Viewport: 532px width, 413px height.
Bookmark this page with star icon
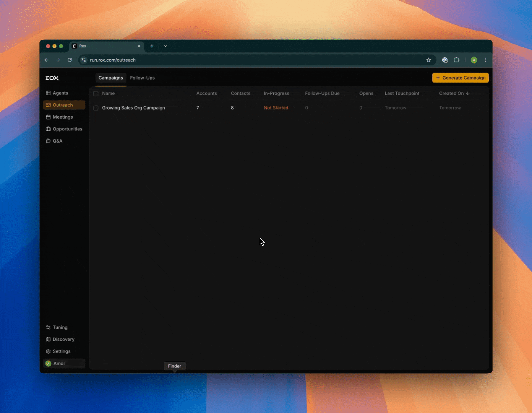(x=428, y=60)
